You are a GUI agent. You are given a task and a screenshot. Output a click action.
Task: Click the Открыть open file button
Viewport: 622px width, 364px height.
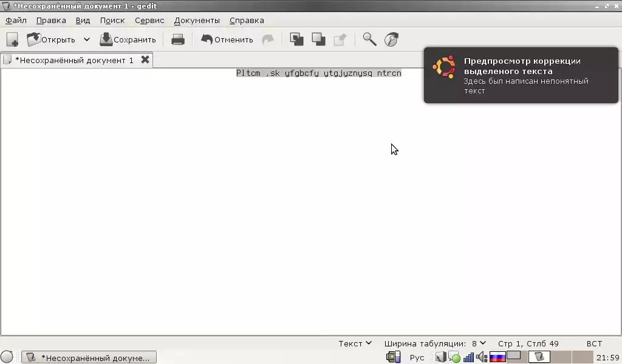tap(51, 39)
